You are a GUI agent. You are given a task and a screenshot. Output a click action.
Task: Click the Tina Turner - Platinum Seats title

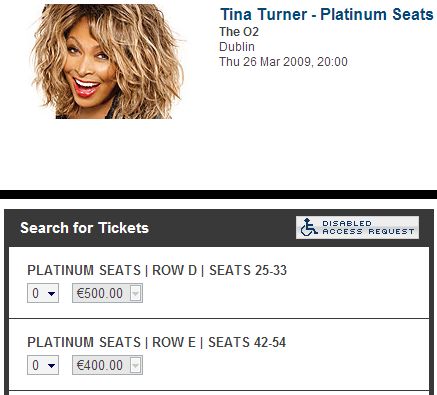click(x=327, y=14)
